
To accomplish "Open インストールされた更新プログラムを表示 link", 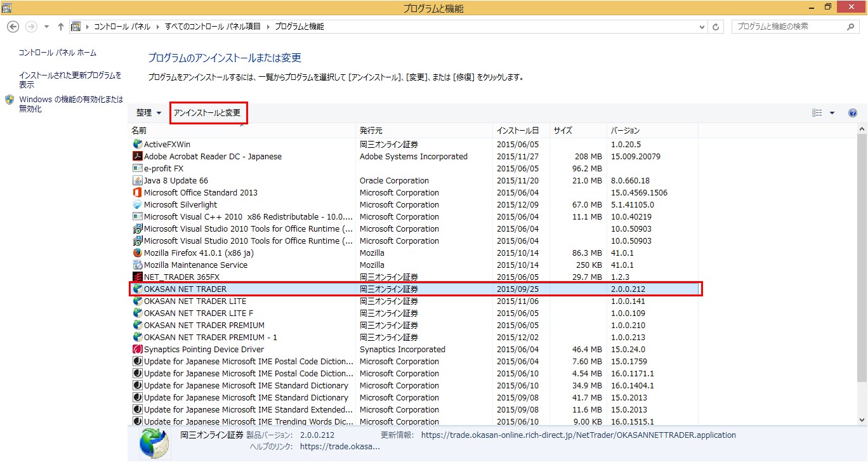I will pos(70,80).
